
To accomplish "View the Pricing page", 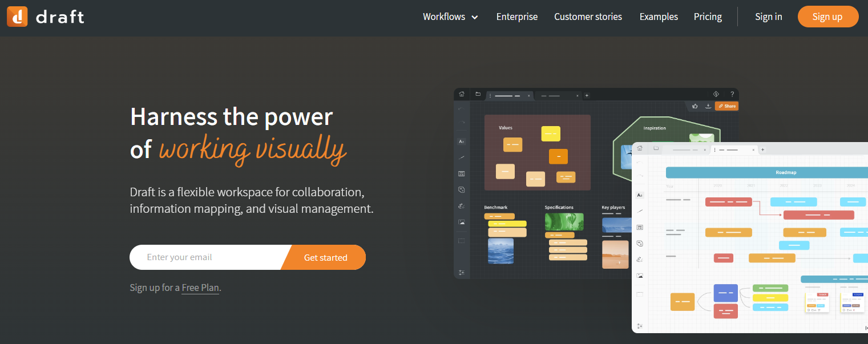I will pyautogui.click(x=708, y=17).
